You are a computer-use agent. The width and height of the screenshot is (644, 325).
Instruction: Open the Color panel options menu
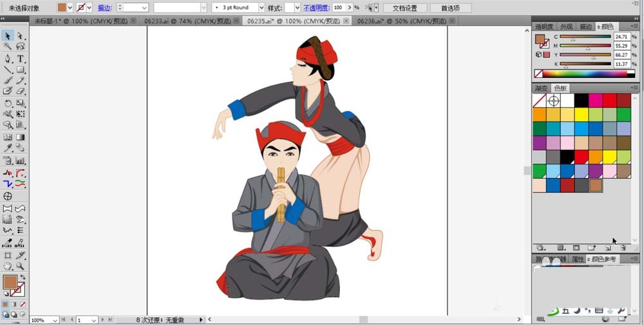pyautogui.click(x=634, y=26)
